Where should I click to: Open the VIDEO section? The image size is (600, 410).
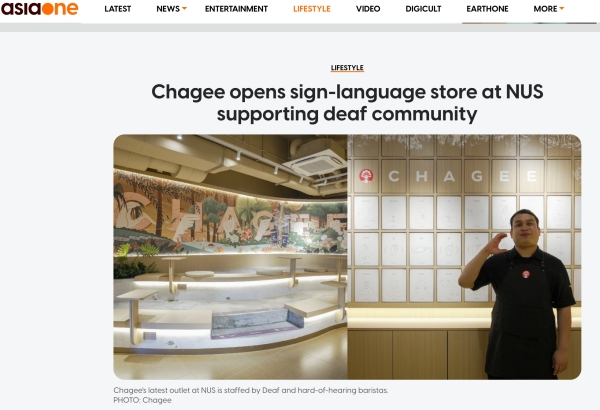(368, 9)
